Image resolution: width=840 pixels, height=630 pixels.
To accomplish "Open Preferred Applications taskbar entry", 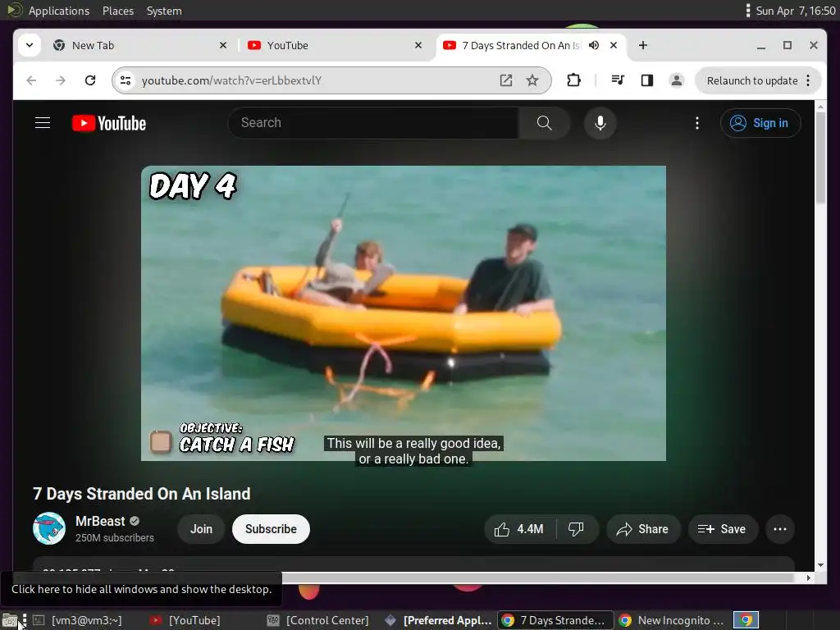I will 438,620.
